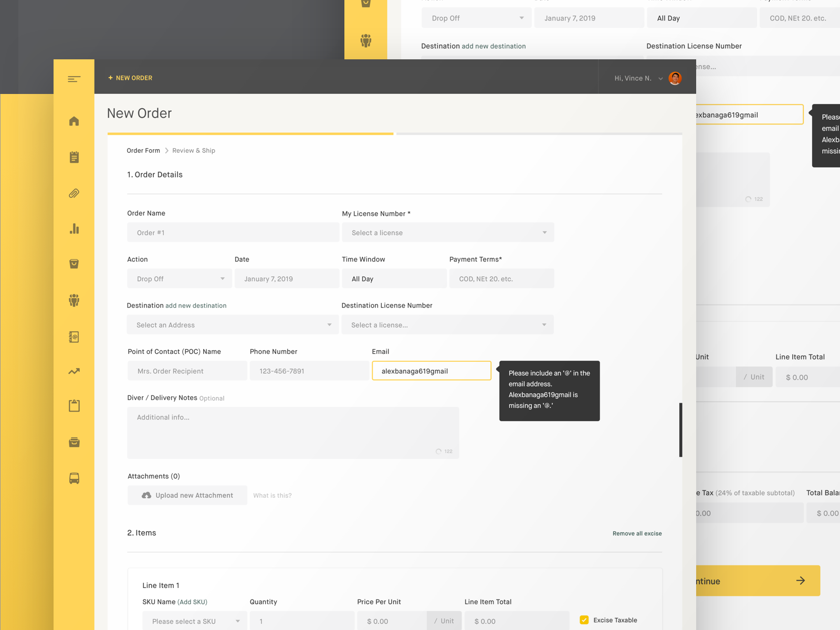This screenshot has width=840, height=630.
Task: Switch to the Review & Ship step
Action: [193, 151]
